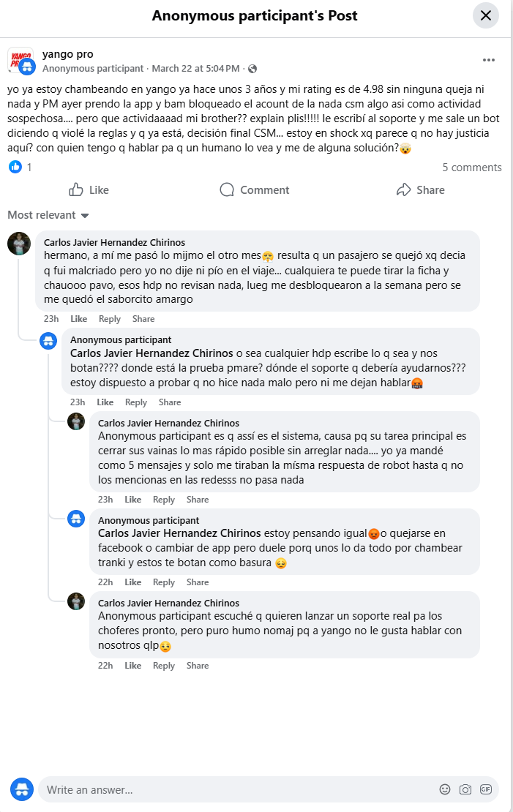Click the GIF icon in answer box
513x812 pixels.
tap(485, 789)
